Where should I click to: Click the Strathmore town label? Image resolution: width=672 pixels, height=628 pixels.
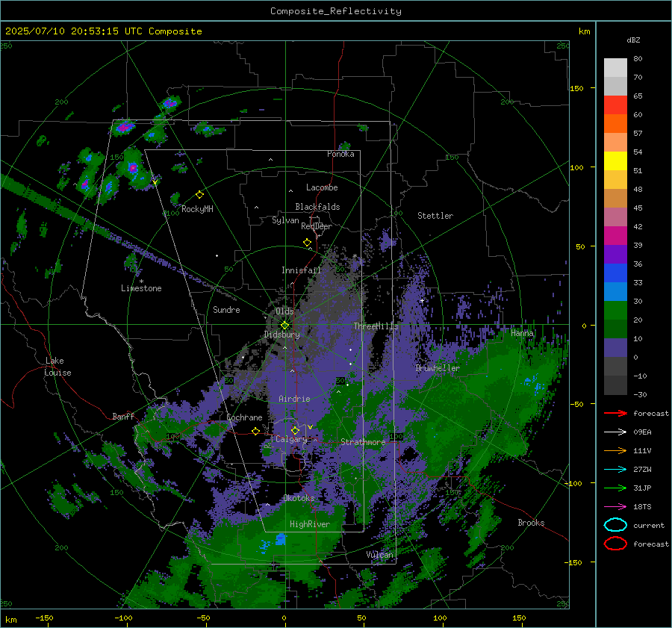(x=363, y=442)
